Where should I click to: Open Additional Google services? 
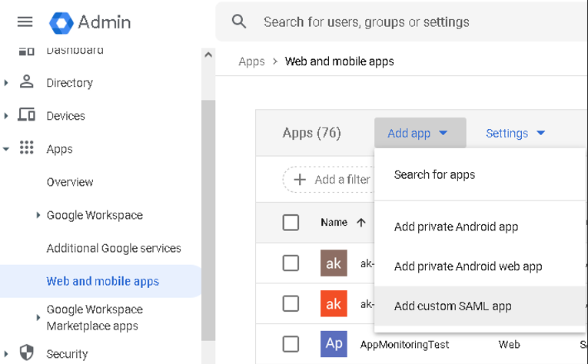coord(114,248)
